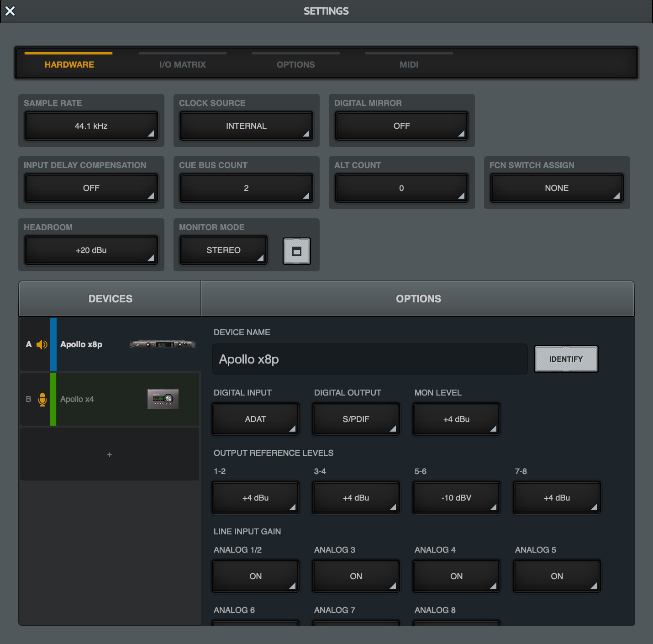Screen dimensions: 653x644
Task: Click the speaker icon on Apollo x8p
Action: pyautogui.click(x=42, y=344)
